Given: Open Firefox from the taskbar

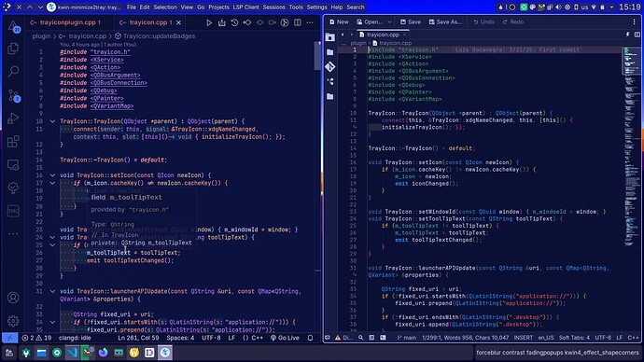Looking at the screenshot, I should (103, 353).
